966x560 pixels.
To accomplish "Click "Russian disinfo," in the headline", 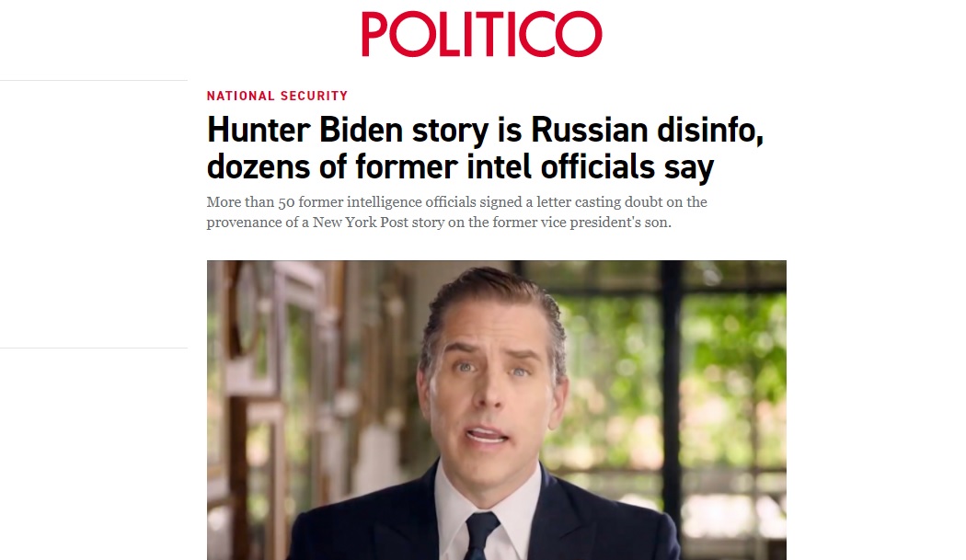I will coord(647,130).
